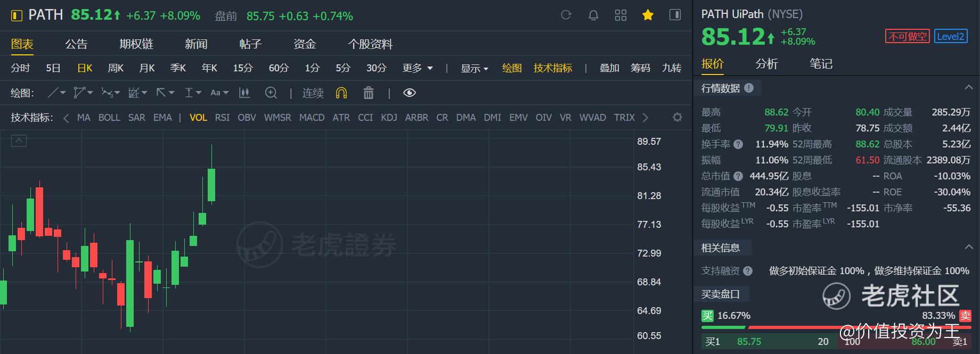Select the line drawing tool
This screenshot has height=354, width=980.
coord(53,93)
